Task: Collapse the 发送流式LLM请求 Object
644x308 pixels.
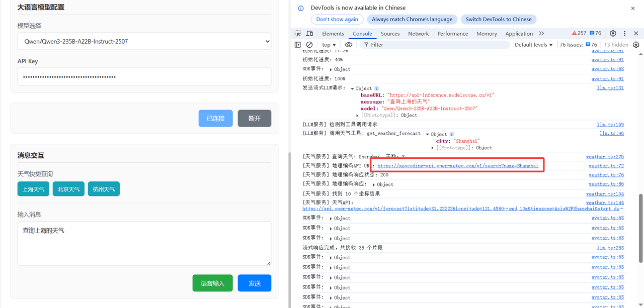Action: coord(352,88)
